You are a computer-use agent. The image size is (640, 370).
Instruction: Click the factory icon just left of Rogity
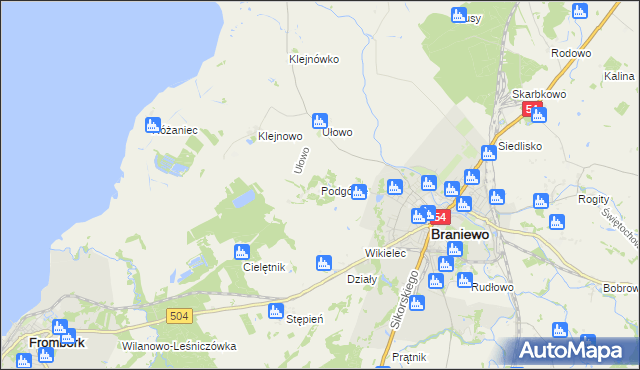(x=541, y=201)
